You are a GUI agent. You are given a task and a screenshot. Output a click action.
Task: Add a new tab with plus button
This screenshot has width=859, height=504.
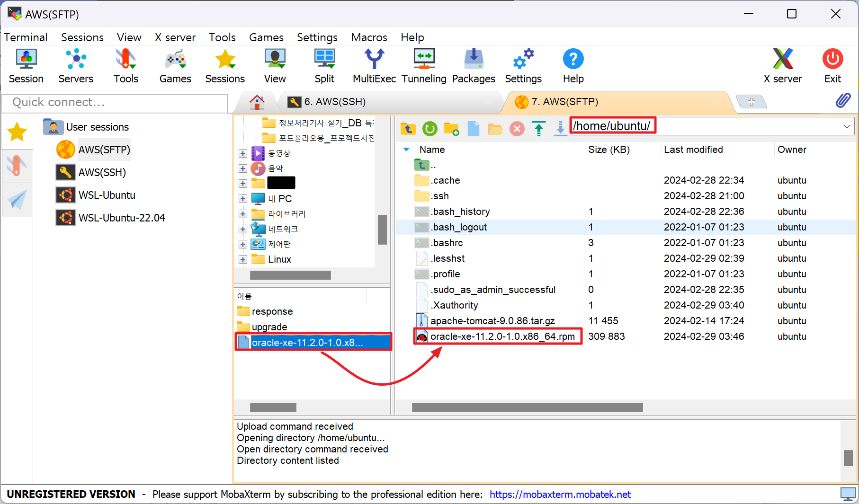(752, 102)
